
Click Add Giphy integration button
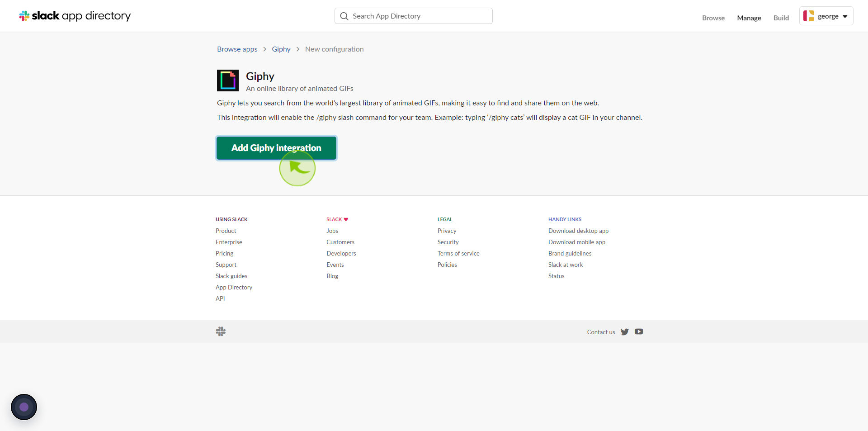tap(276, 148)
